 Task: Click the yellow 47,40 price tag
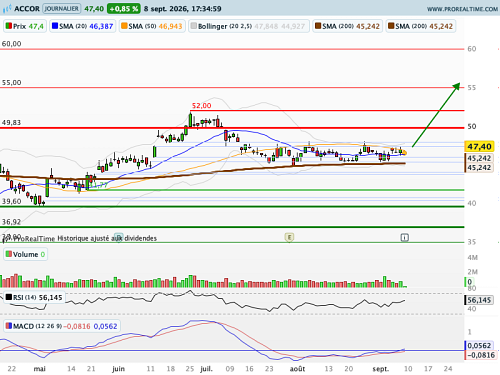[479, 146]
